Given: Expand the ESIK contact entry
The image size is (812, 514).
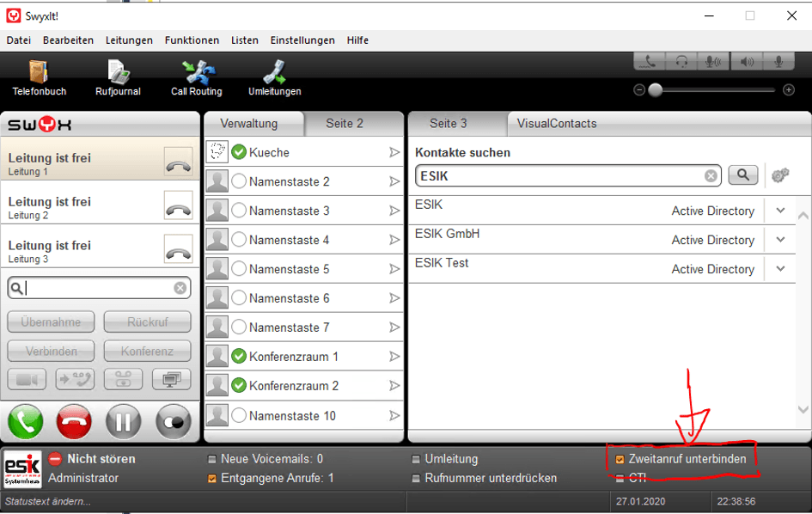Looking at the screenshot, I should click(x=781, y=211).
